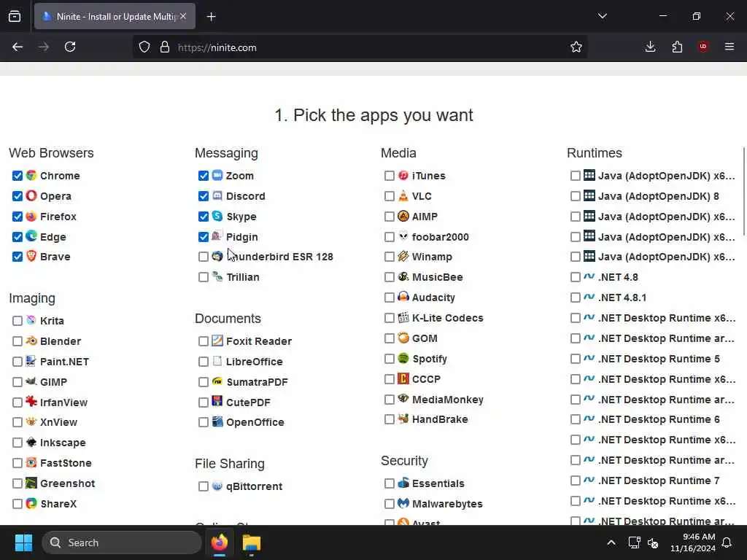Image resolution: width=747 pixels, height=560 pixels.
Task: Click the Foxit Reader icon
Action: pyautogui.click(x=217, y=341)
